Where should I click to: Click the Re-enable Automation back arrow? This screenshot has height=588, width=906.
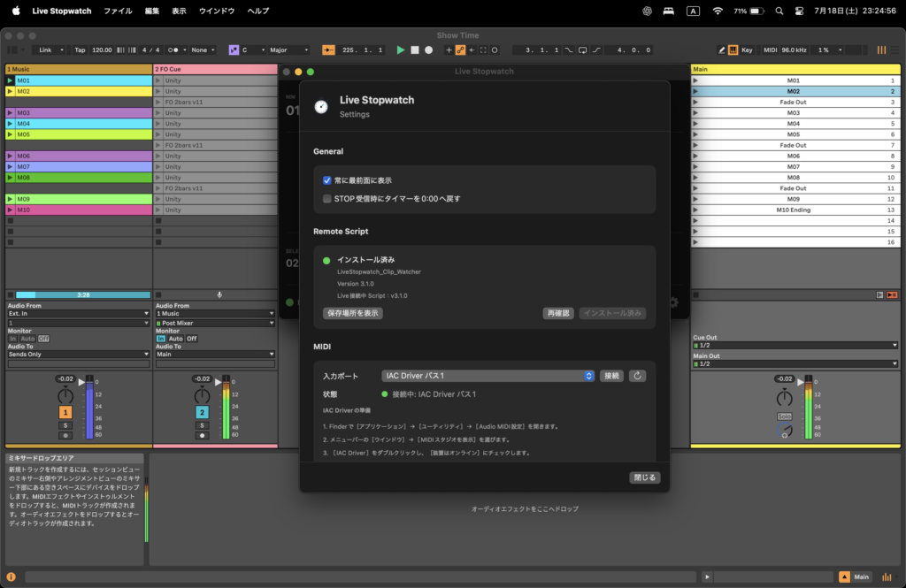pos(472,50)
